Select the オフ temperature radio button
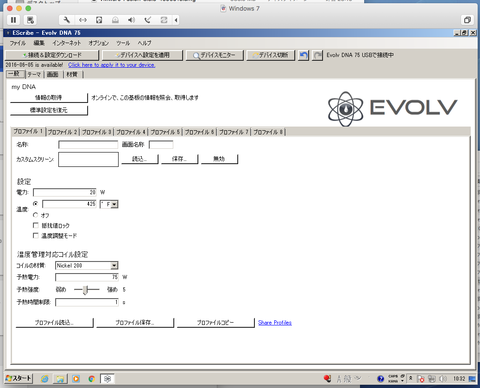 click(36, 215)
